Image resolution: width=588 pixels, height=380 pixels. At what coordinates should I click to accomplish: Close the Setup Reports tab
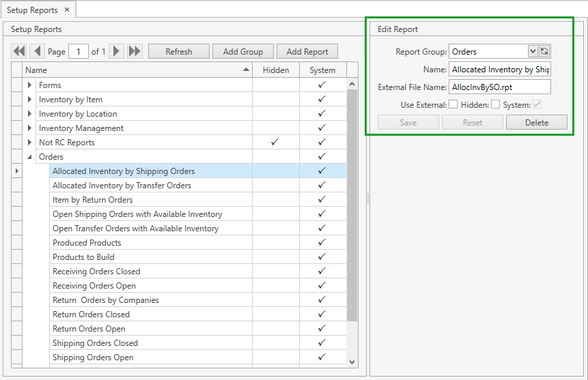point(67,10)
